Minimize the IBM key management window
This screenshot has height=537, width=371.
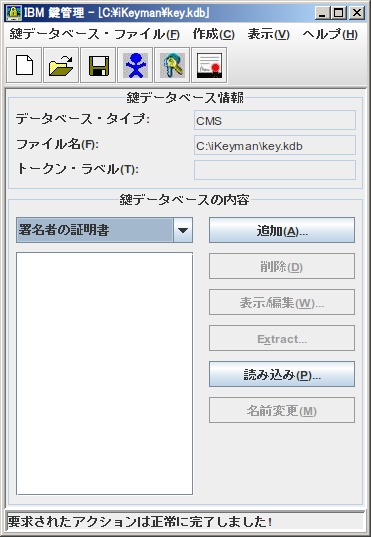(322, 13)
